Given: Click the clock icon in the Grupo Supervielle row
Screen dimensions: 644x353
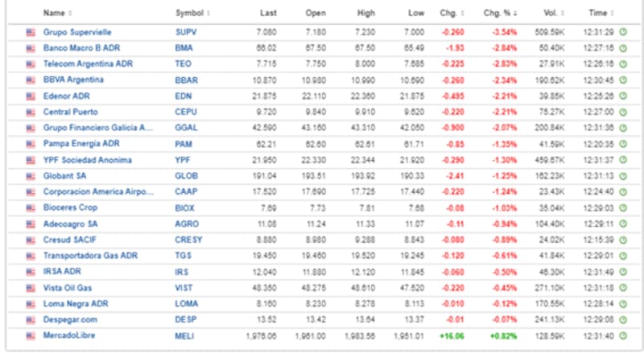Looking at the screenshot, I should pyautogui.click(x=621, y=31).
